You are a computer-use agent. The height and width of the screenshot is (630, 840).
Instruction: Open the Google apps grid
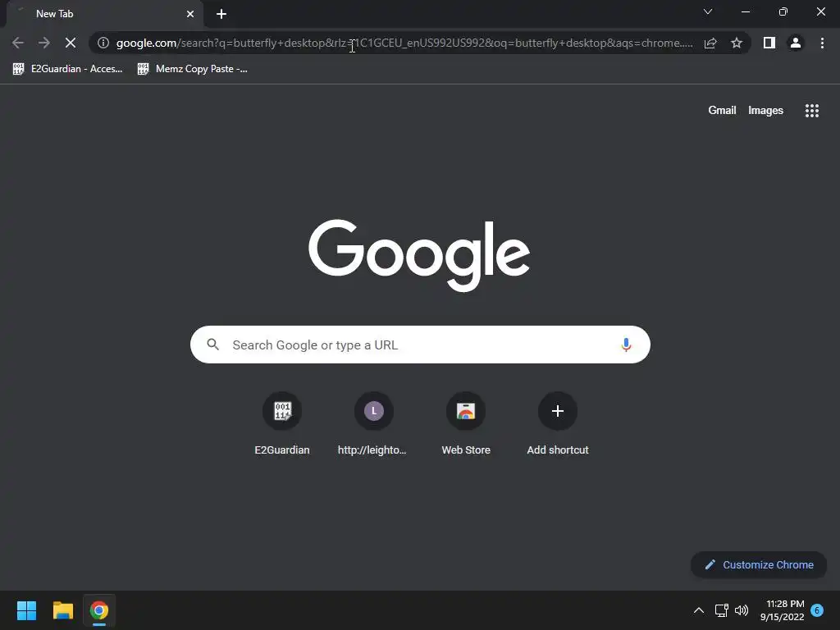click(811, 111)
